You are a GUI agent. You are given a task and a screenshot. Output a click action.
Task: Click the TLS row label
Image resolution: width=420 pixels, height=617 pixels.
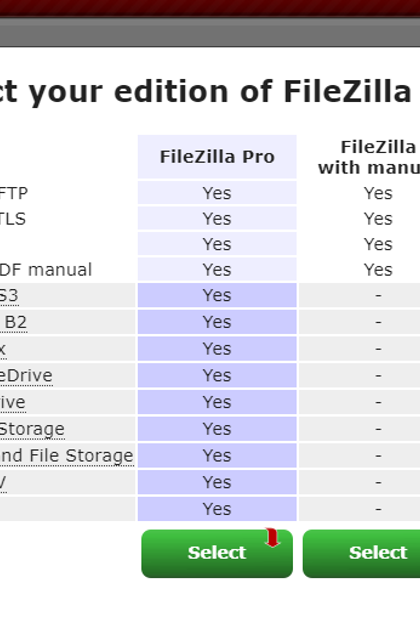pos(13,219)
